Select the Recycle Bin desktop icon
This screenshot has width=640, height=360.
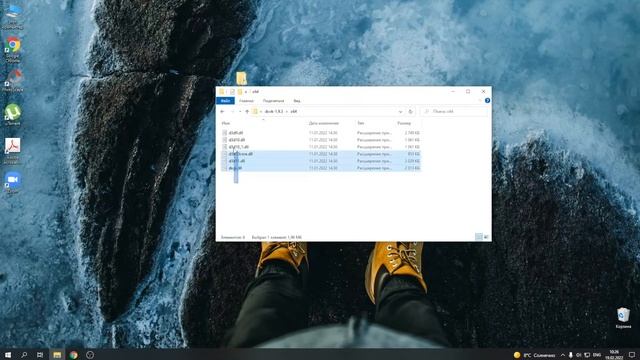[623, 318]
